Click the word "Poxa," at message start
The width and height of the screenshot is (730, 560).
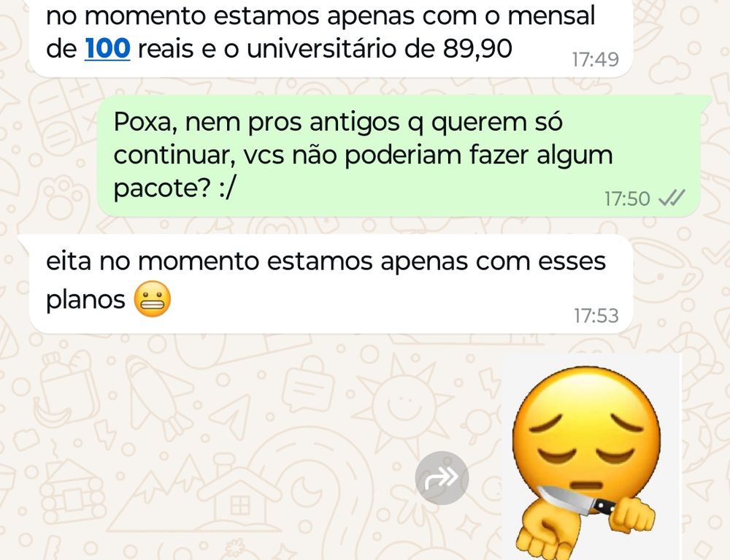point(142,123)
